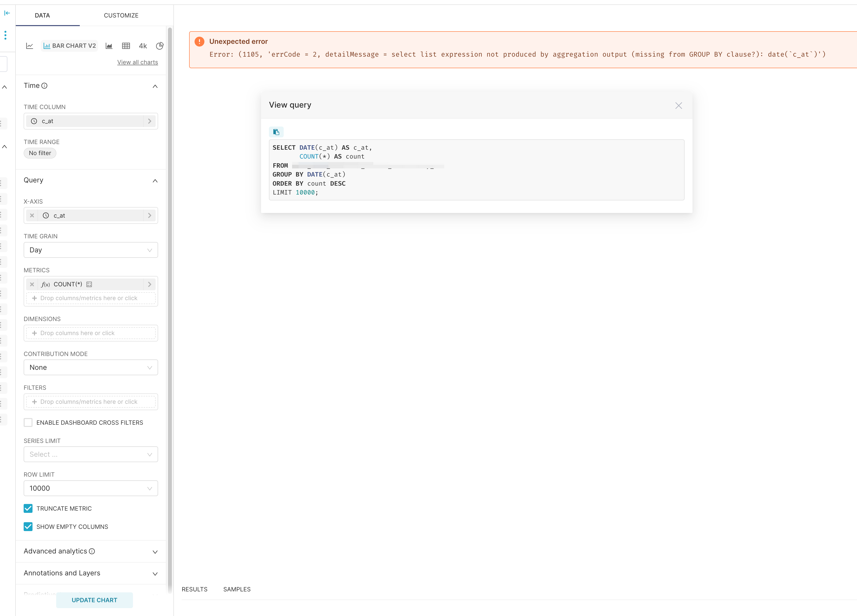Select the Big Number (4k) visualization icon
857x616 pixels.
point(142,46)
